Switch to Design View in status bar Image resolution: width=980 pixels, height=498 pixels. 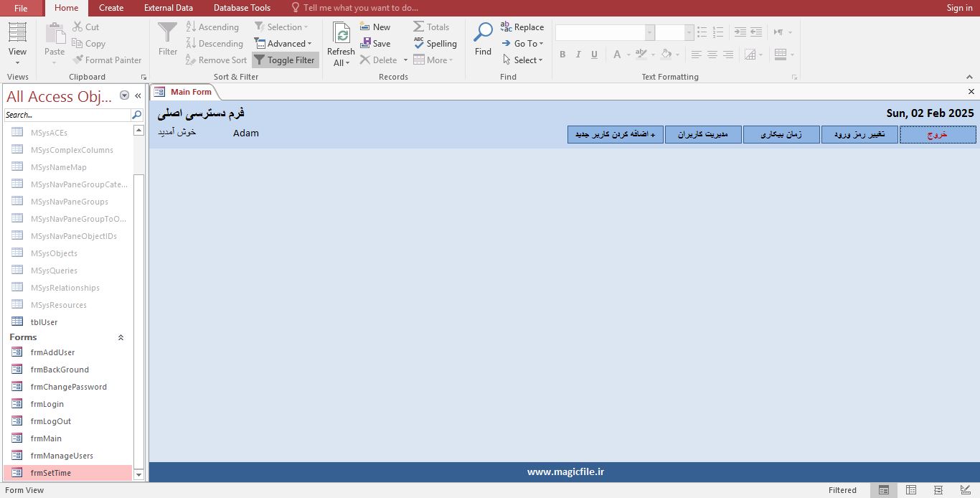(x=965, y=490)
